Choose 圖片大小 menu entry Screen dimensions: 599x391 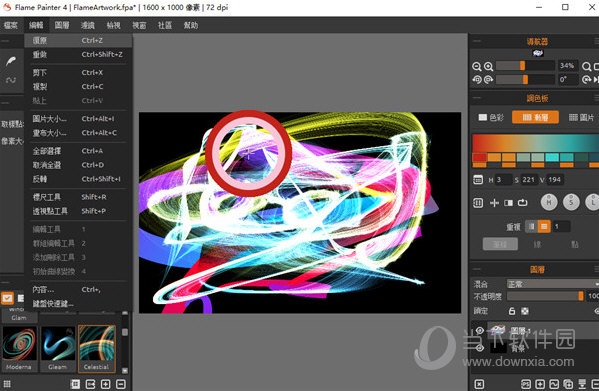point(78,119)
